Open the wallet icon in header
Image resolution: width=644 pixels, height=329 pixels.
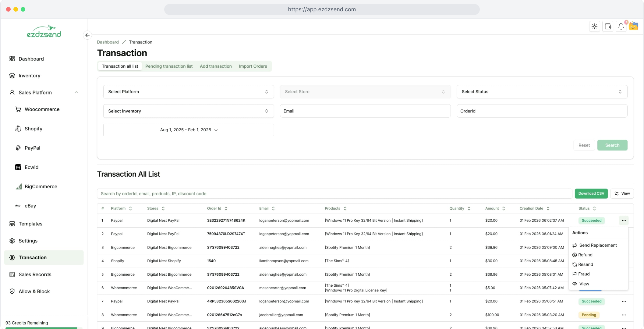608,27
